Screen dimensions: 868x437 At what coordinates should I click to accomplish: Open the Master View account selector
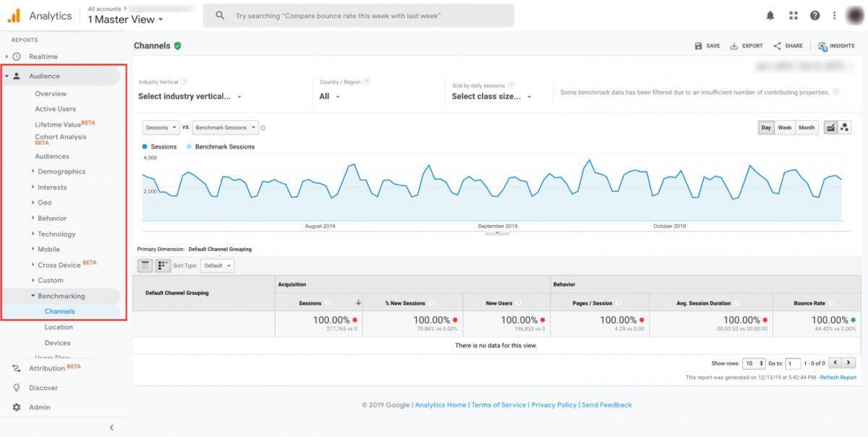click(125, 20)
